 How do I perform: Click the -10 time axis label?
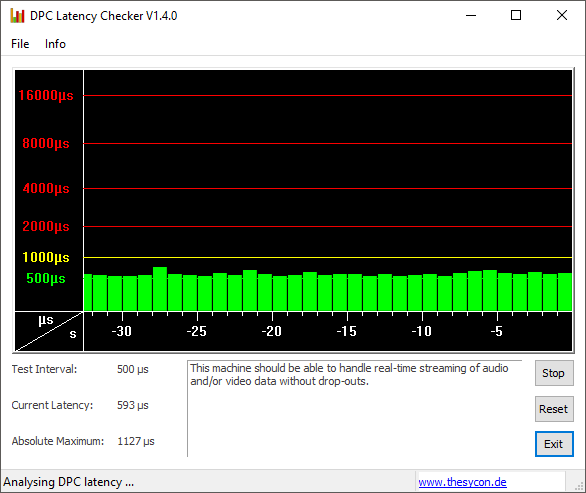point(422,331)
